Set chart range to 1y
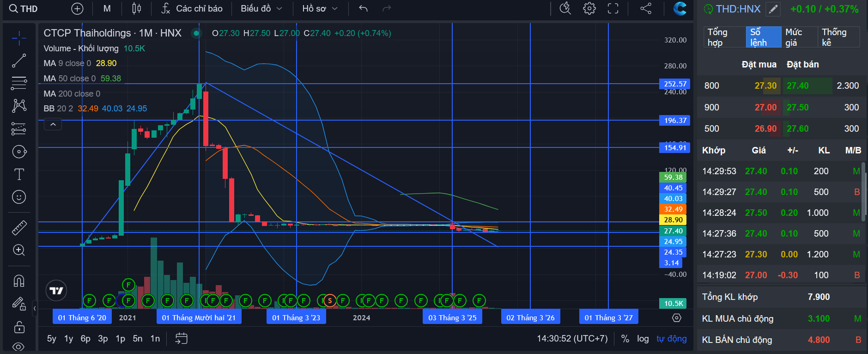 click(69, 339)
